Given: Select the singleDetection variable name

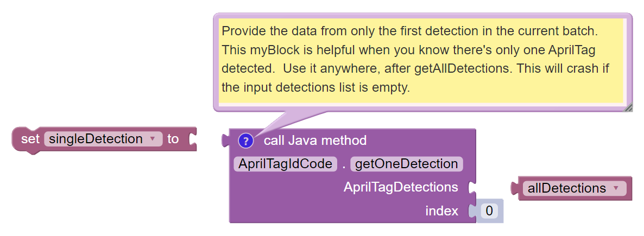Looking at the screenshot, I should pyautogui.click(x=96, y=139).
